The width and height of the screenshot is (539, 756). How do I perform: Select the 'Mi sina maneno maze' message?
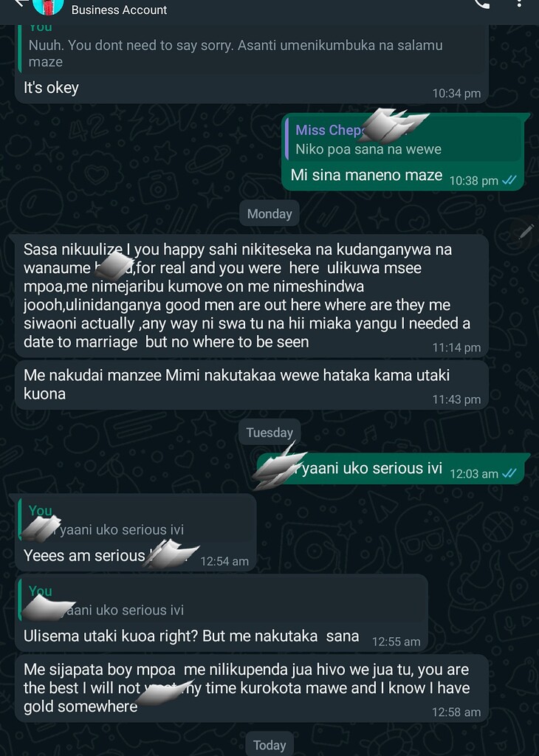click(403, 151)
